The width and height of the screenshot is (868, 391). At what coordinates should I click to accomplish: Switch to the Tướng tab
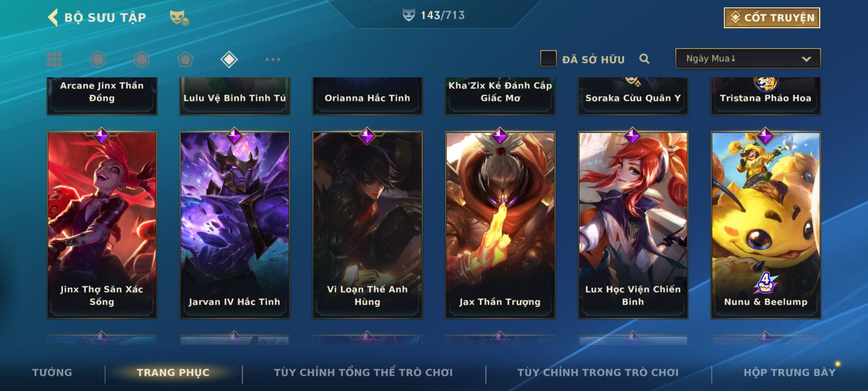click(x=52, y=373)
